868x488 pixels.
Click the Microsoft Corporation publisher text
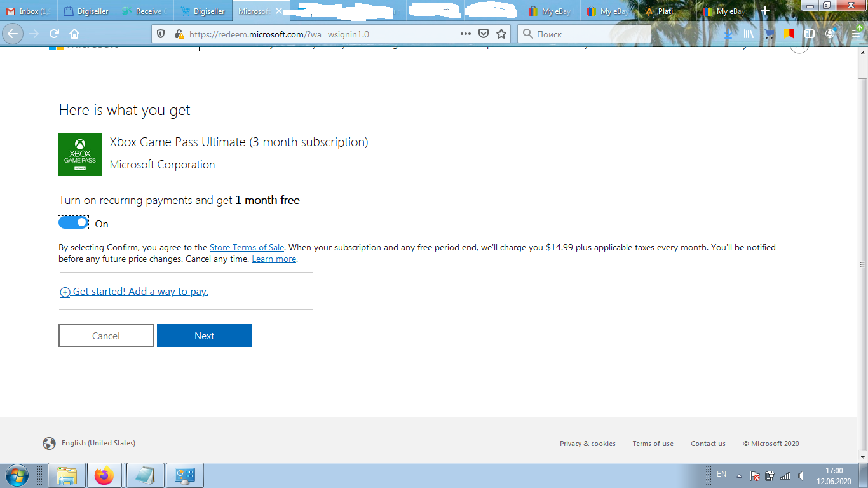point(162,165)
